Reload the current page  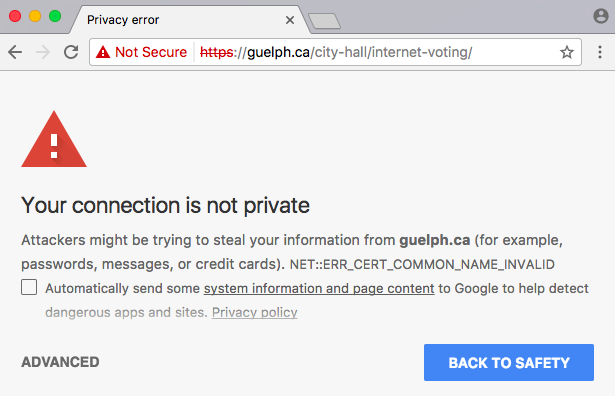click(x=71, y=52)
